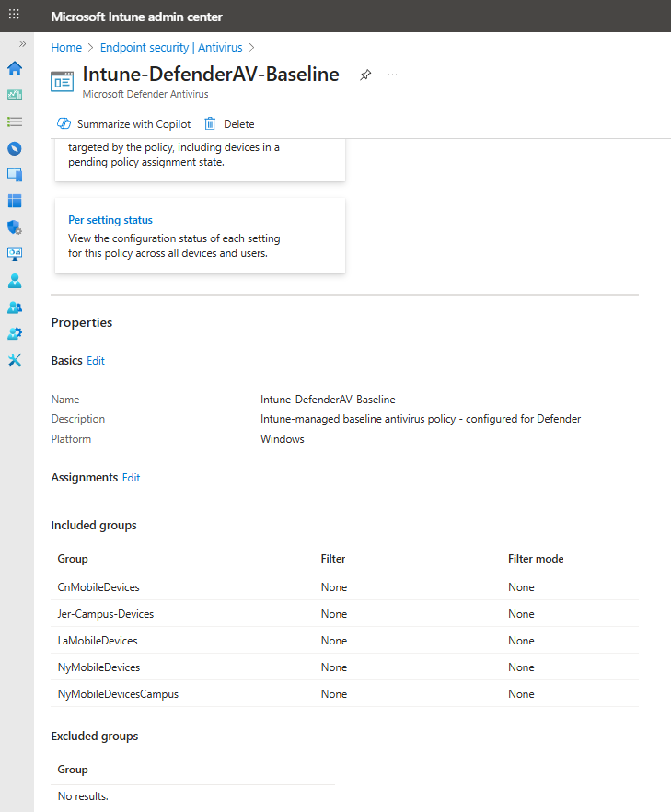Open Groups sidebar icon
The image size is (671, 812).
point(15,307)
